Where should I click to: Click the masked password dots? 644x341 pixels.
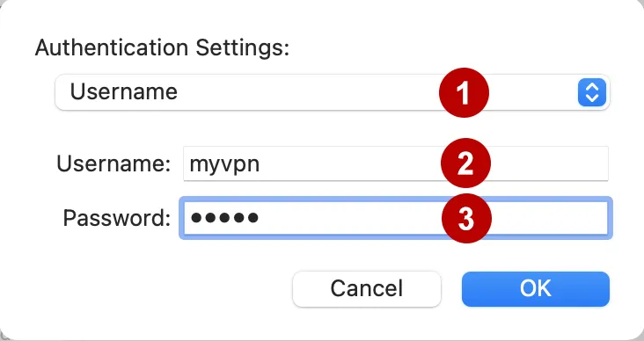(x=224, y=217)
